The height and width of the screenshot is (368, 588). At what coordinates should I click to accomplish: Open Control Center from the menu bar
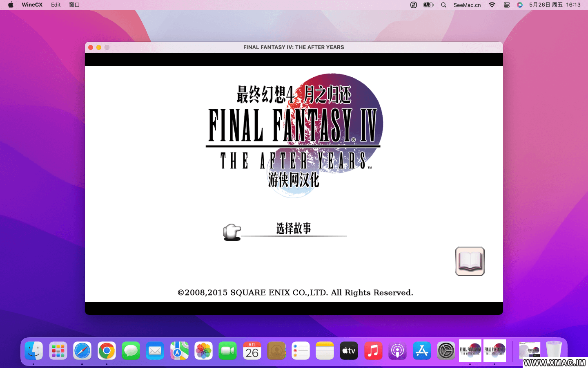[x=507, y=5]
